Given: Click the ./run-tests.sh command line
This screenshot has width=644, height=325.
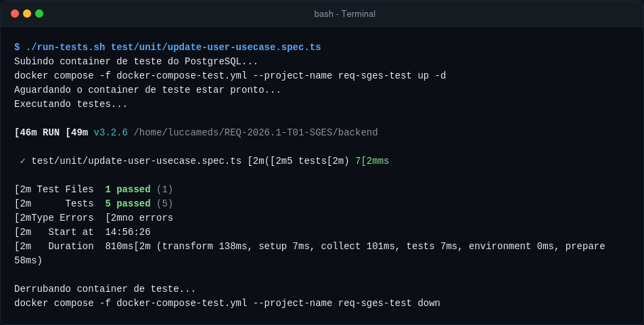Looking at the screenshot, I should pos(168,47).
